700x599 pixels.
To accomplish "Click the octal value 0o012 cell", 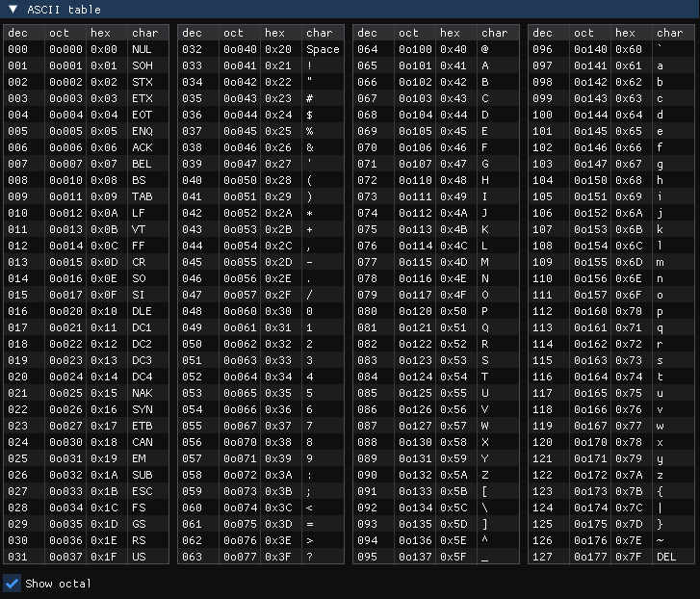I will [x=66, y=213].
